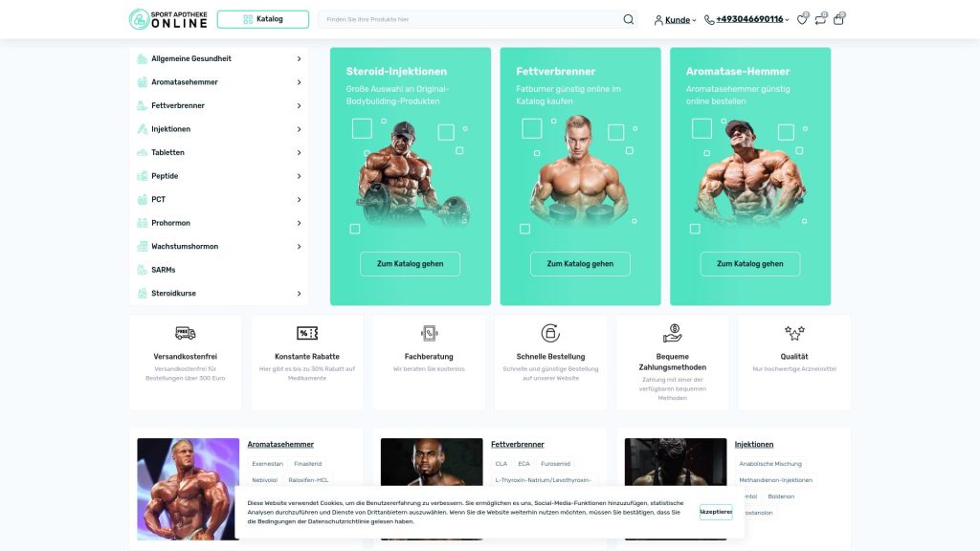Open the Aromatasehemmer heading link
980x551 pixels.
pyautogui.click(x=280, y=445)
